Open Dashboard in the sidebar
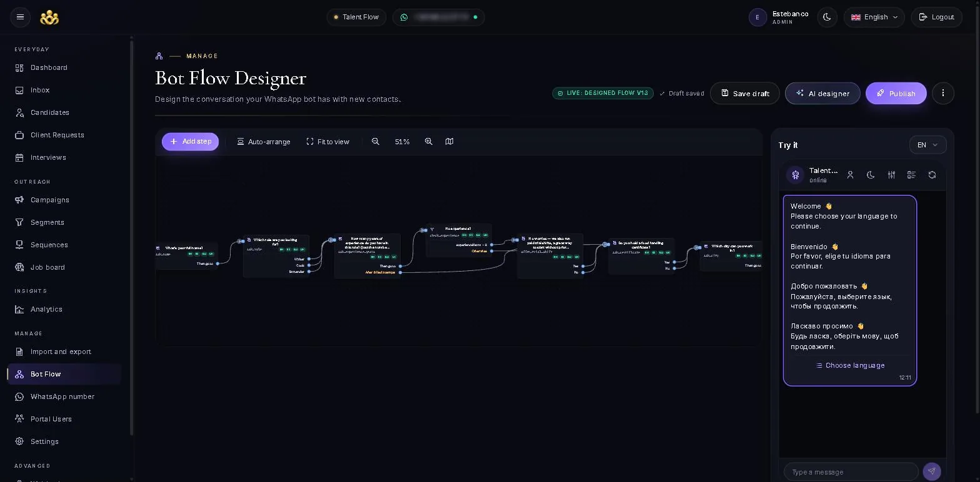This screenshot has width=980, height=482. coord(64,67)
